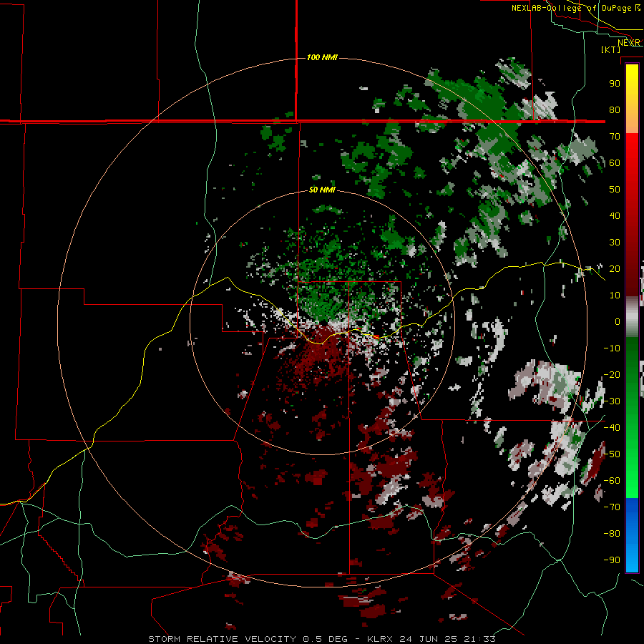Viewport: 644px width, 644px height.
Task: Click the KT units label above the scale
Action: 611,49
